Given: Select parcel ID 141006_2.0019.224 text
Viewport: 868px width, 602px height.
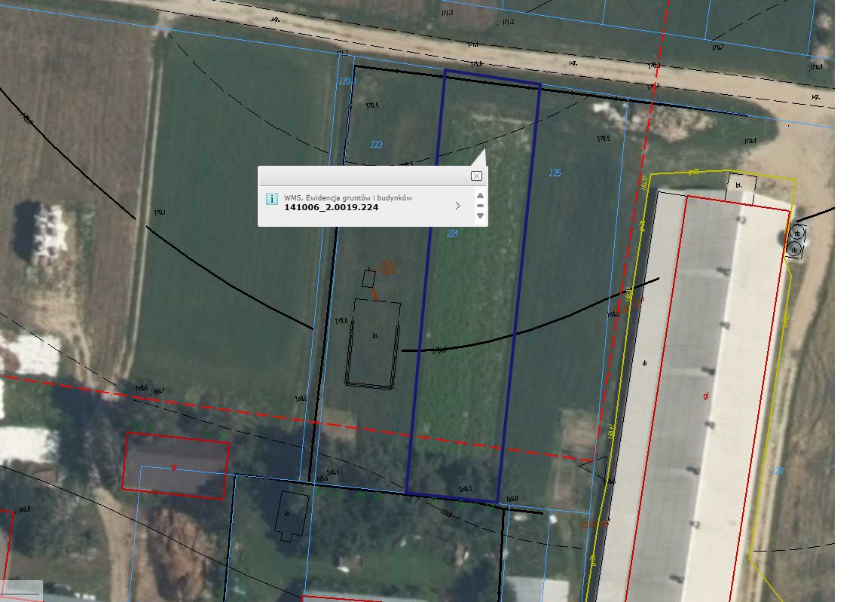Looking at the screenshot, I should pos(331,207).
